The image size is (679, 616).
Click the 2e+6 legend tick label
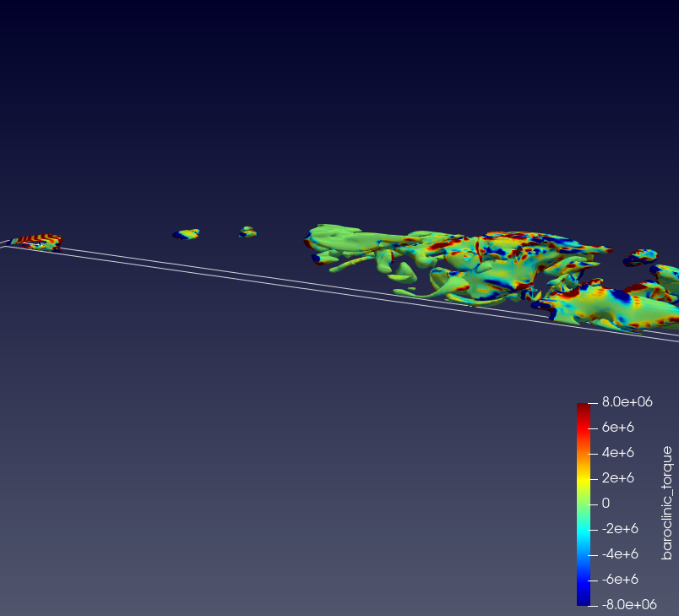(617, 478)
